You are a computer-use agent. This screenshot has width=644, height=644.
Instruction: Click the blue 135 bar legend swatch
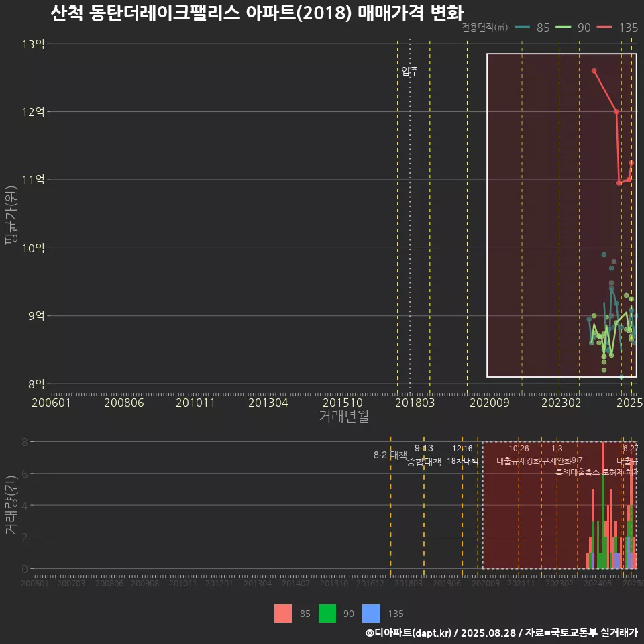click(x=371, y=614)
